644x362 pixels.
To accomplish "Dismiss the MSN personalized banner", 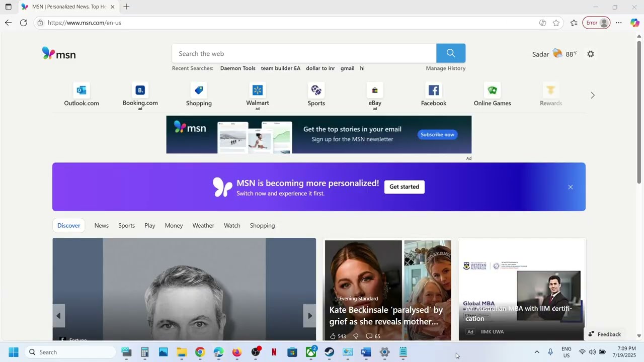I will (571, 187).
